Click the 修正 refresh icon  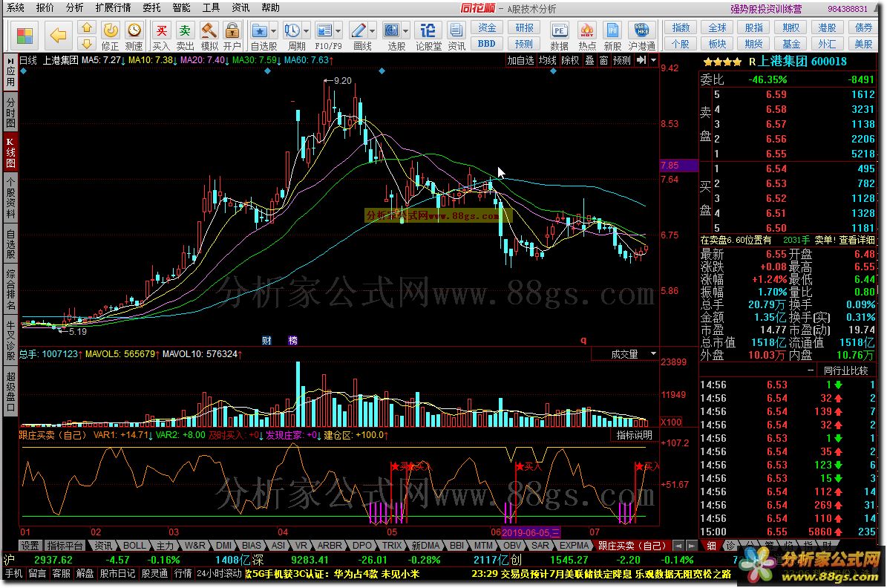(x=111, y=30)
